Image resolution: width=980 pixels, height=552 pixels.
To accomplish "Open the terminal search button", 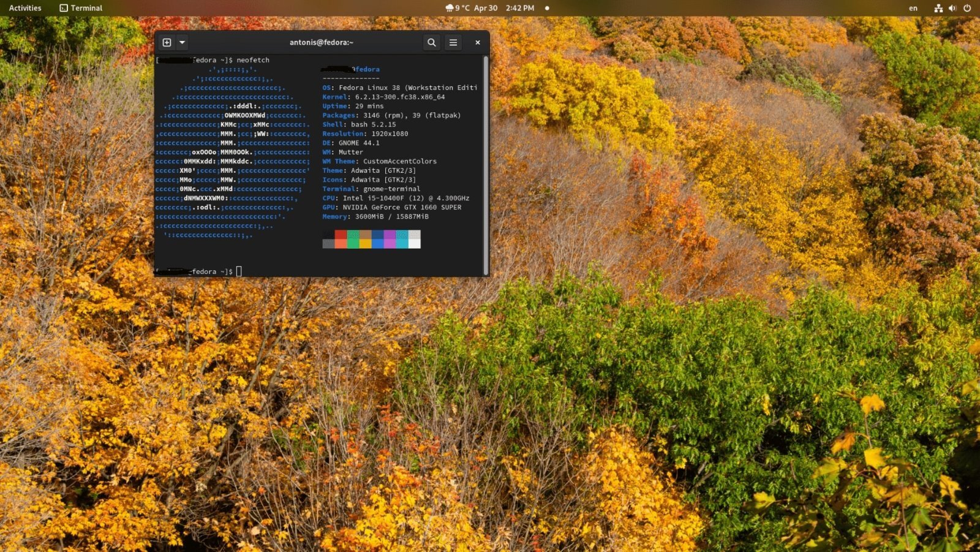I will [x=432, y=42].
